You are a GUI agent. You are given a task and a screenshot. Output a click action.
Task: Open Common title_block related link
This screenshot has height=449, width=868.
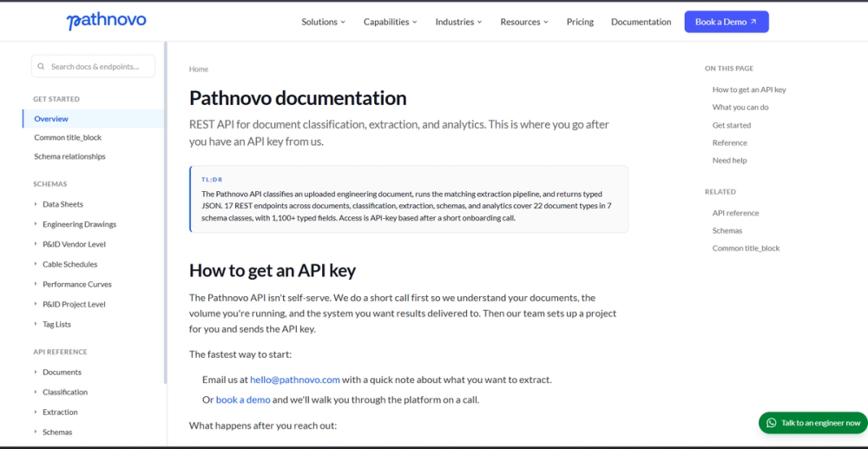click(x=746, y=248)
